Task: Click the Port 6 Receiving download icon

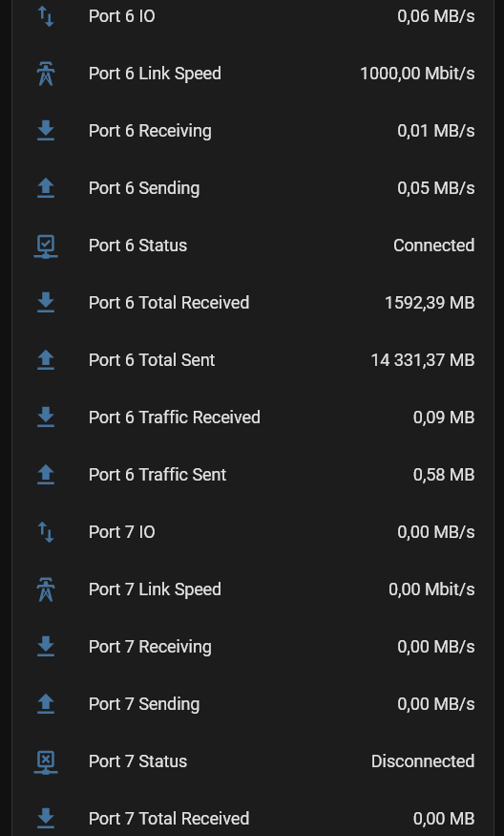Action: coord(46,131)
